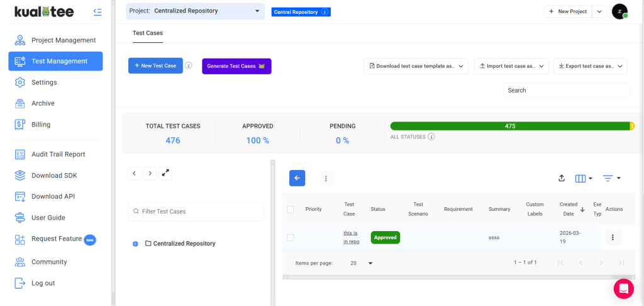Click the green all statuses progress bar
This screenshot has width=644, height=306.
point(509,127)
